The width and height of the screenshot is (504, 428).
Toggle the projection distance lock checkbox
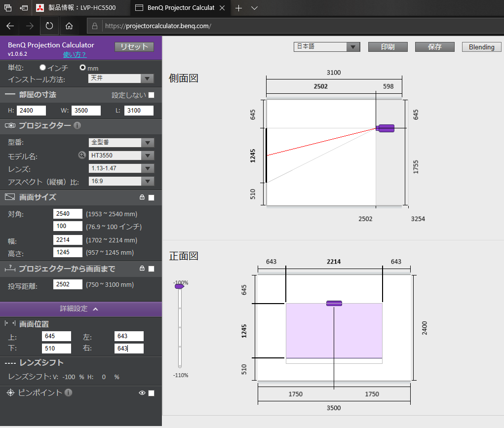pyautogui.click(x=152, y=269)
